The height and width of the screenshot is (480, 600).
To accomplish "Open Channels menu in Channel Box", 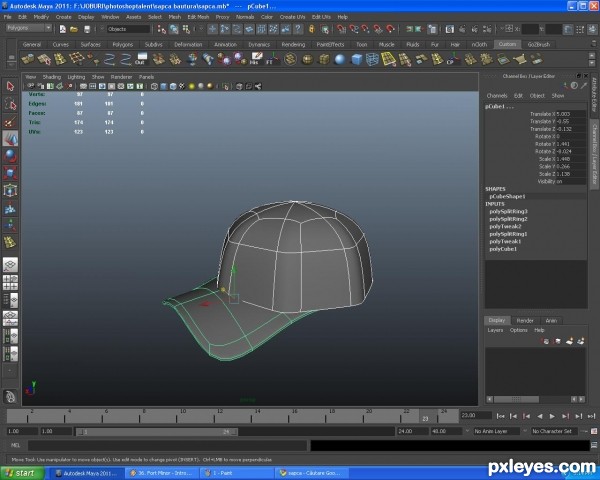I will pyautogui.click(x=497, y=96).
